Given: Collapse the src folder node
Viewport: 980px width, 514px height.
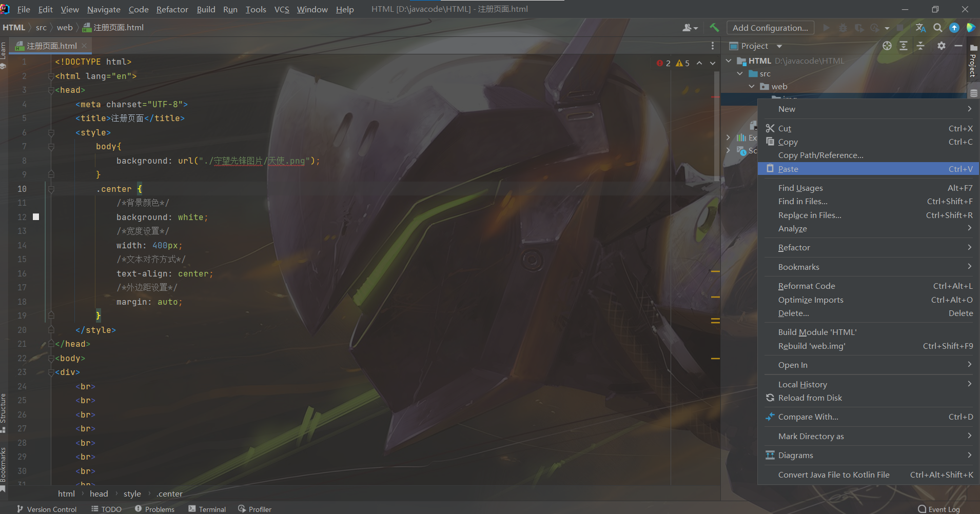Looking at the screenshot, I should click(x=740, y=73).
